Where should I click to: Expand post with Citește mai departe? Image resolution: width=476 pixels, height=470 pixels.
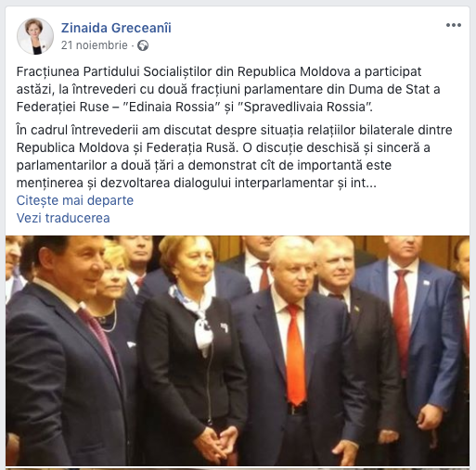(75, 200)
